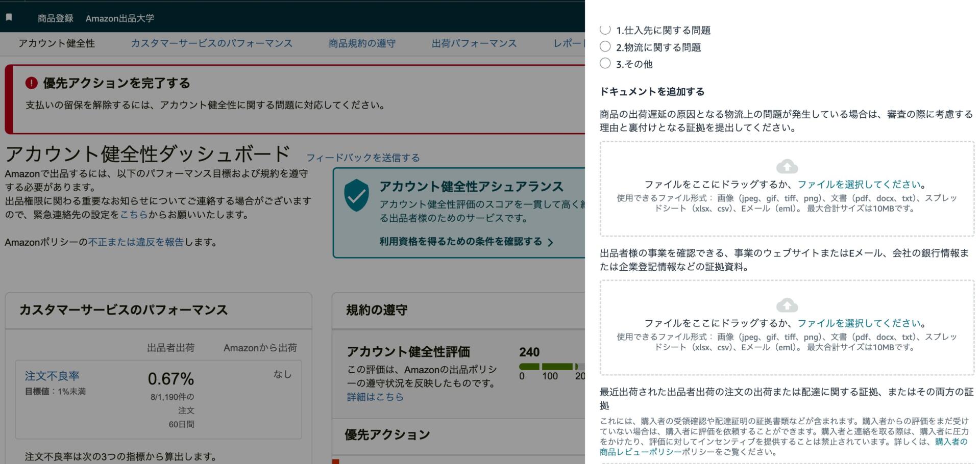Go to the 商品規約の遵守 tab

coord(362,43)
